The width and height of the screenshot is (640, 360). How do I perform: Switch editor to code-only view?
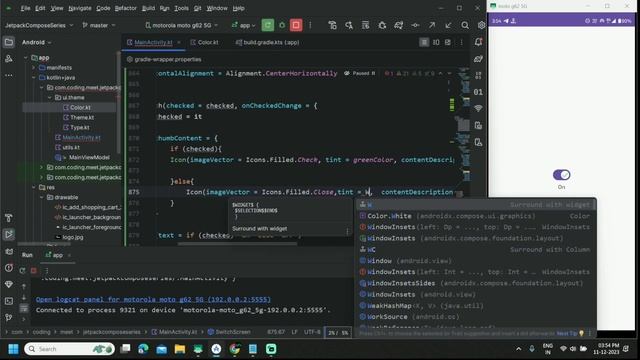[x=424, y=42]
